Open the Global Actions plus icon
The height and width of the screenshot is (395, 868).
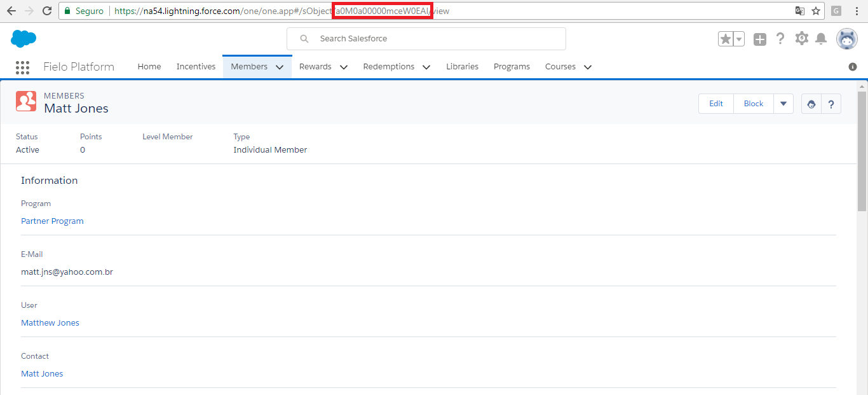tap(760, 39)
